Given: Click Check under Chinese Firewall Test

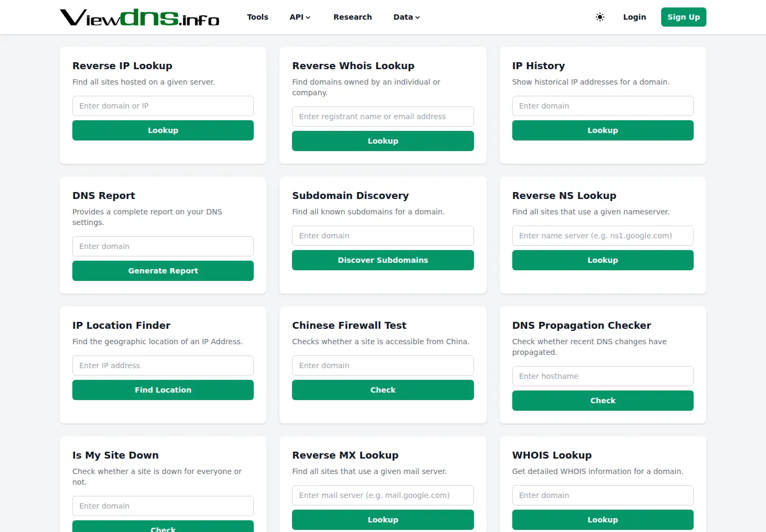Looking at the screenshot, I should coord(383,390).
